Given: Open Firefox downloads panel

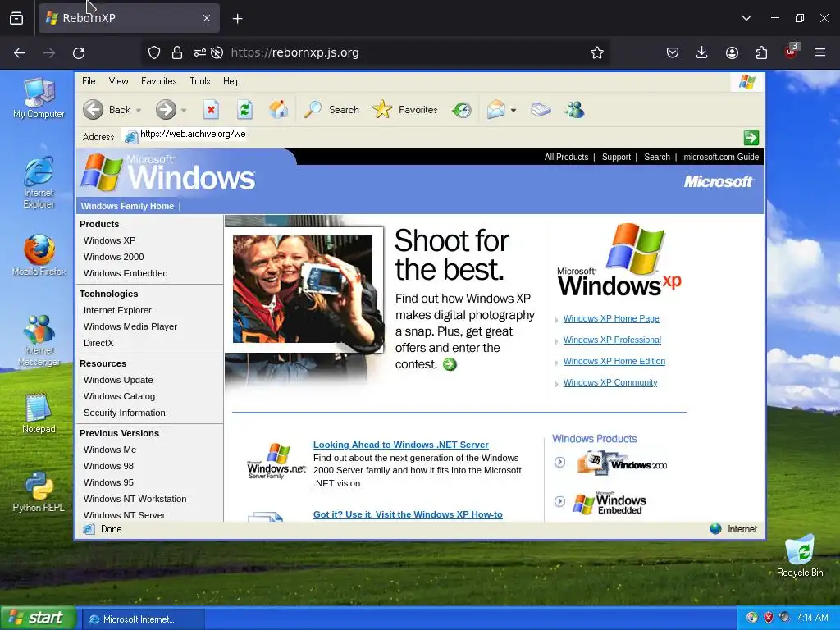Looking at the screenshot, I should 702,52.
